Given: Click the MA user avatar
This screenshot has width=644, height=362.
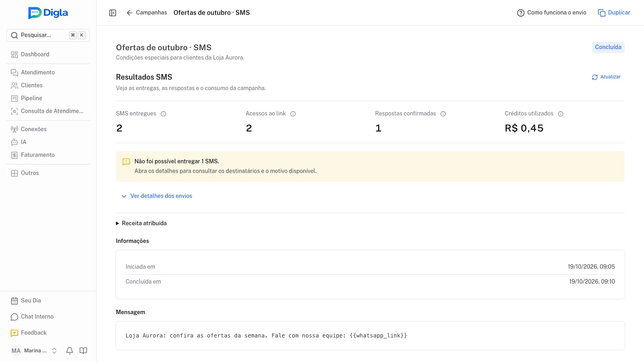Looking at the screenshot, I should tap(16, 351).
